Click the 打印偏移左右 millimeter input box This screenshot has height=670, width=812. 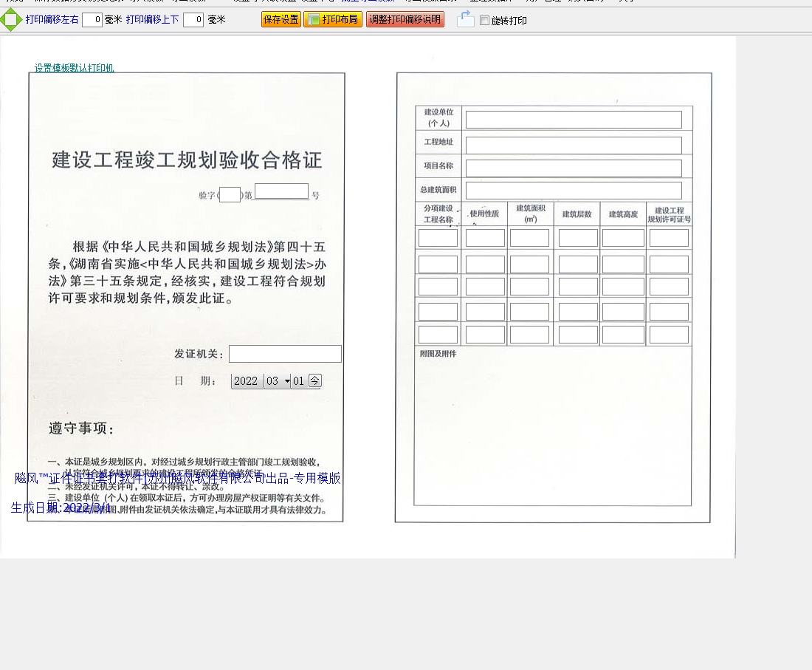coord(92,20)
